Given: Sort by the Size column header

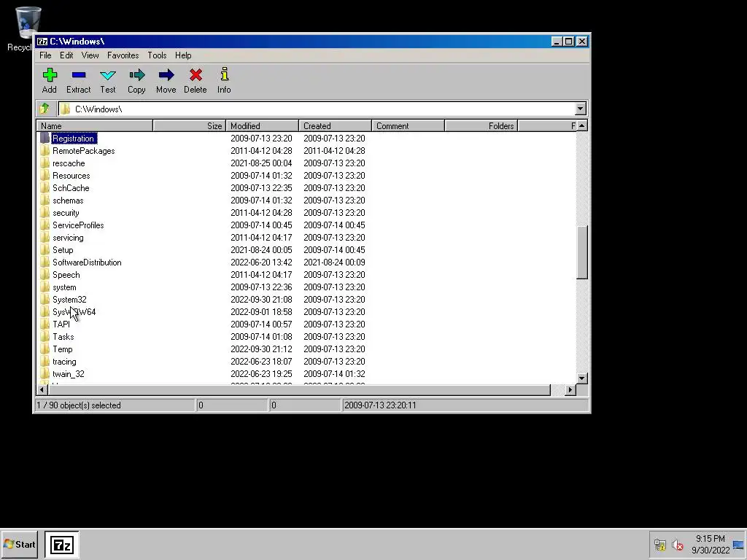Looking at the screenshot, I should pyautogui.click(x=189, y=125).
